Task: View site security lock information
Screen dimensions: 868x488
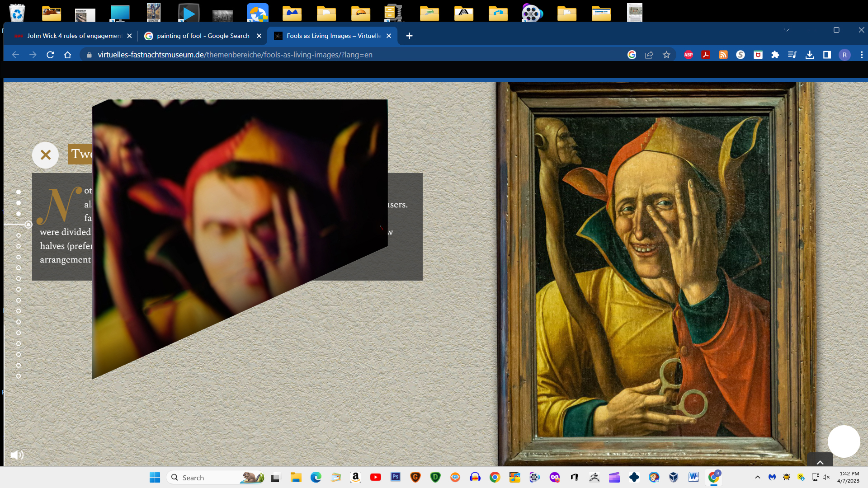Action: point(89,55)
